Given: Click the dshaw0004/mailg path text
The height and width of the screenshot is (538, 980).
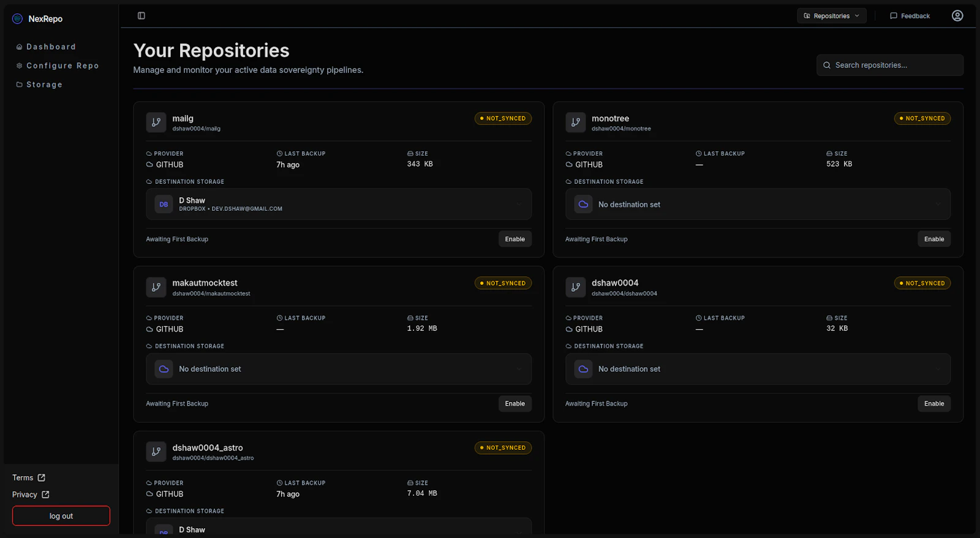Looking at the screenshot, I should point(197,129).
